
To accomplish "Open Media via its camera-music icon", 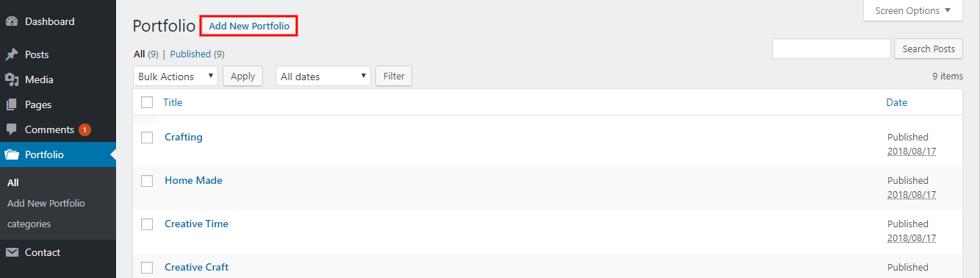I will tap(12, 79).
